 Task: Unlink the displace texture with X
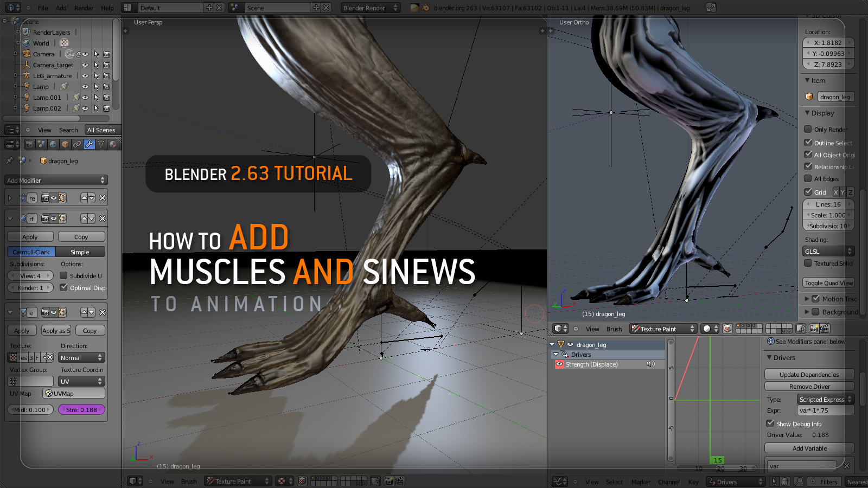pos(49,357)
